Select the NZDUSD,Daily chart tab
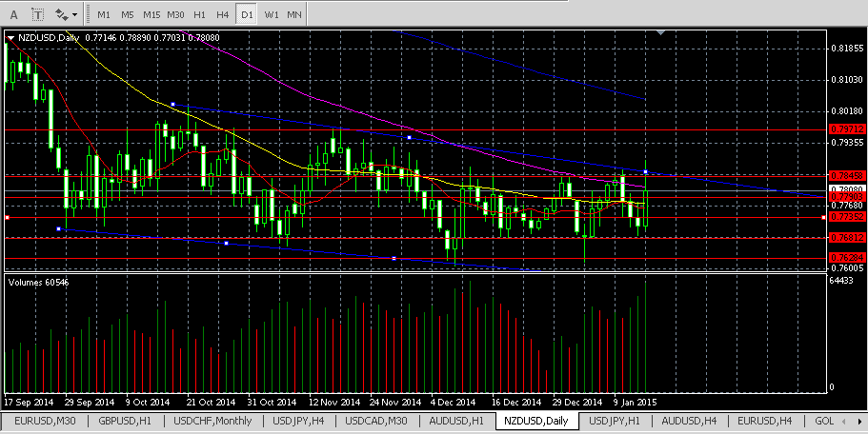The height and width of the screenshot is (434, 868). 536,421
